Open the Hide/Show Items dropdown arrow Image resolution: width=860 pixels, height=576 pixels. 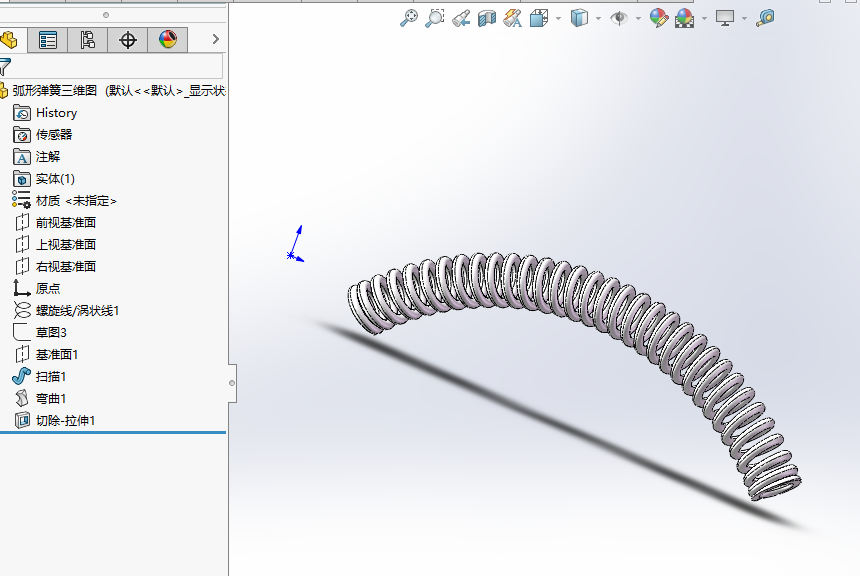click(x=638, y=19)
